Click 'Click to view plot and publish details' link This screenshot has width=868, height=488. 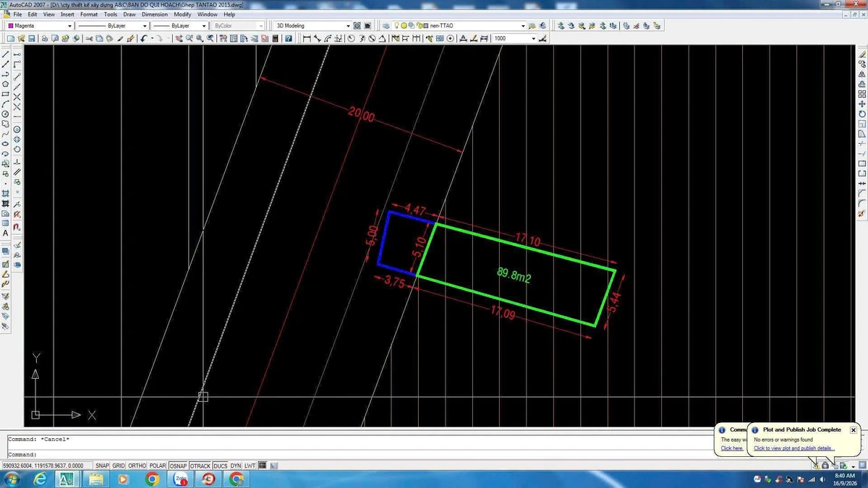coord(794,448)
